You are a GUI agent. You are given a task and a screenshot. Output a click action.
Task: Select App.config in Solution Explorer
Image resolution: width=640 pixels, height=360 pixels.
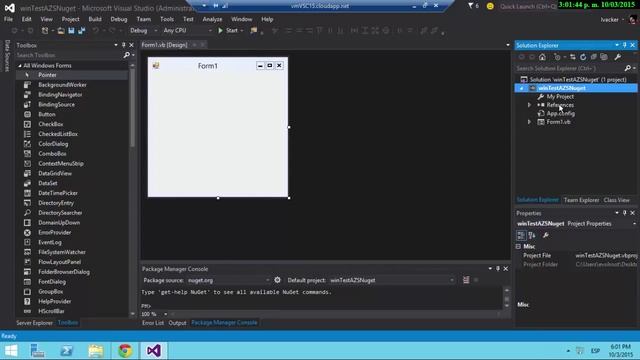coord(560,113)
